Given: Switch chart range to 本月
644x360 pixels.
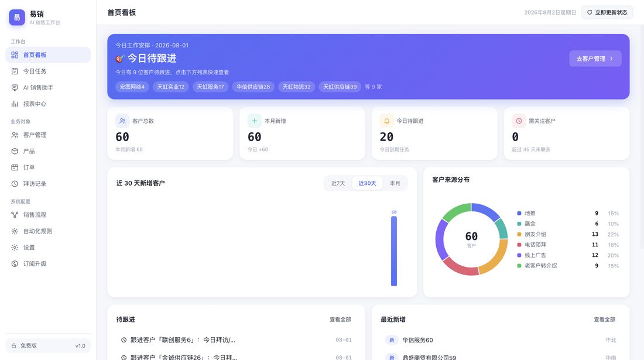Looking at the screenshot, I should (395, 183).
